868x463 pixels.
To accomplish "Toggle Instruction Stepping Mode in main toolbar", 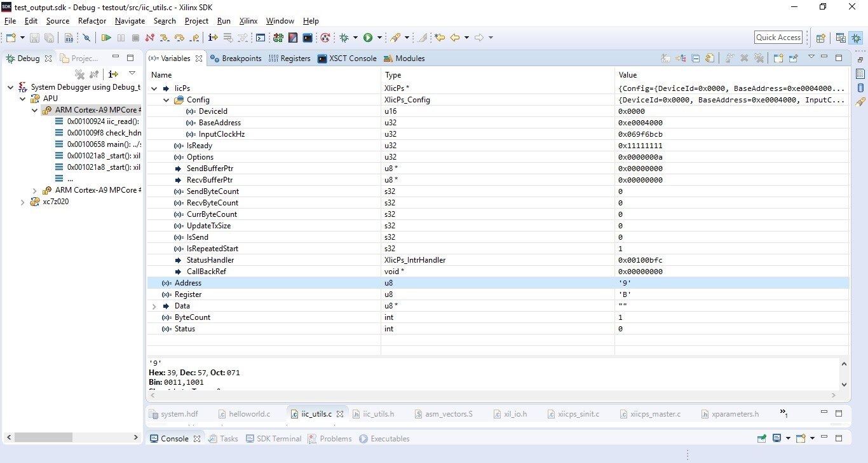I will pyautogui.click(x=213, y=38).
